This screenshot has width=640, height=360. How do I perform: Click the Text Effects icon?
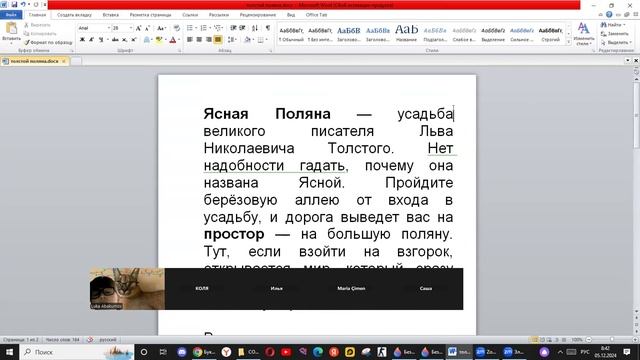147,40
